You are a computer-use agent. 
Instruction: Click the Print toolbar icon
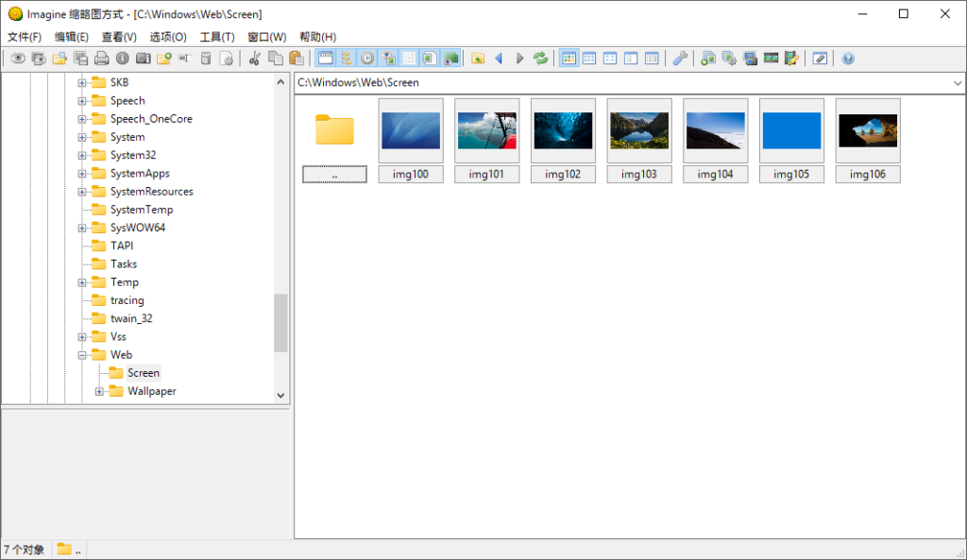tap(101, 58)
